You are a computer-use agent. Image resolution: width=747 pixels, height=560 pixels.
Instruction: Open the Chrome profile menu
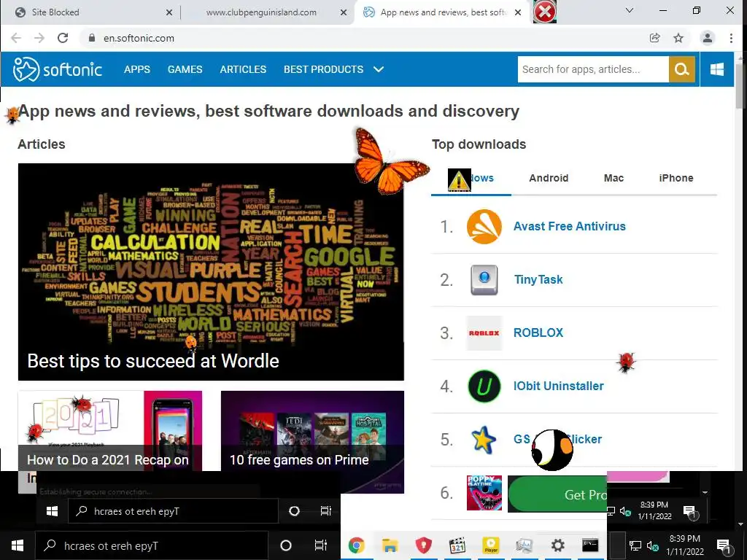point(708,38)
